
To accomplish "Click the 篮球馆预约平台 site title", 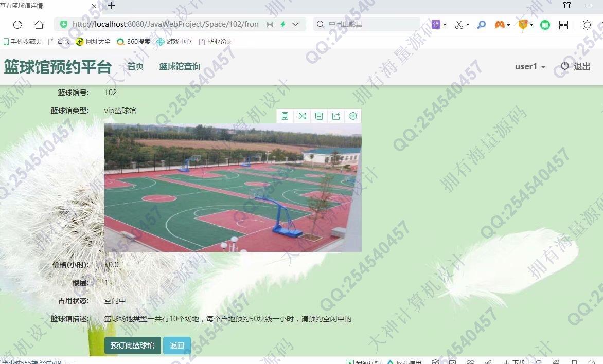I will [x=58, y=67].
